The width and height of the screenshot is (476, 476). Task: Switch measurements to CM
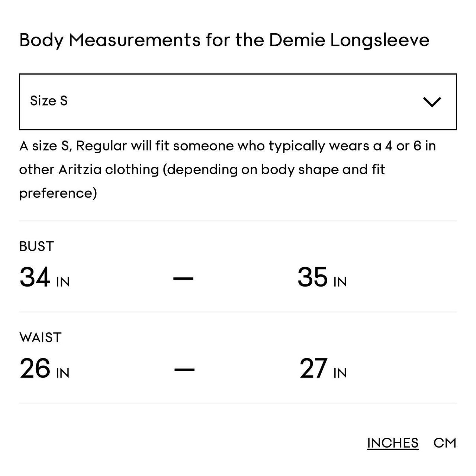coord(445,443)
